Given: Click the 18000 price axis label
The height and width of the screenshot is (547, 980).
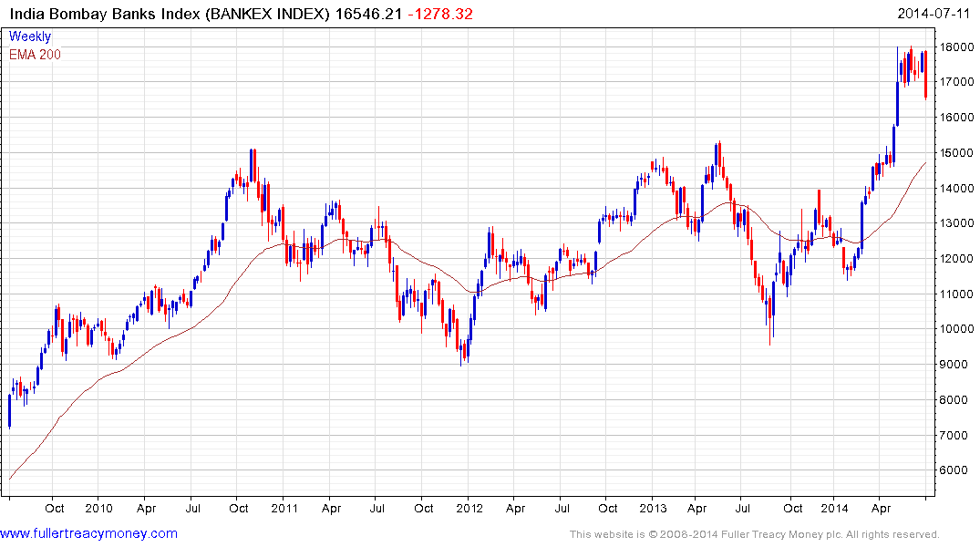Looking at the screenshot, I should click(x=956, y=46).
